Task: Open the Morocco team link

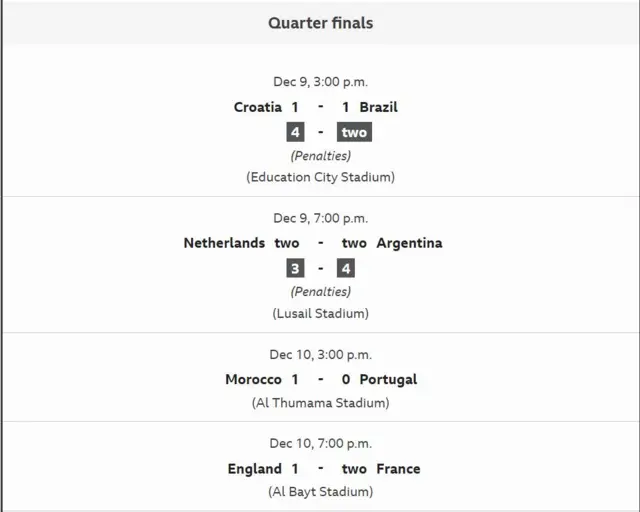Action: (253, 380)
